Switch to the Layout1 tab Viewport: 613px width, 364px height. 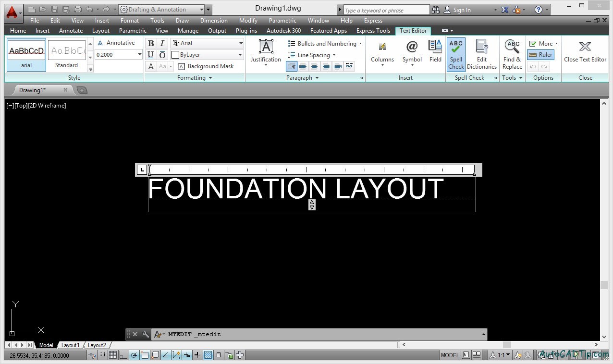(71, 345)
